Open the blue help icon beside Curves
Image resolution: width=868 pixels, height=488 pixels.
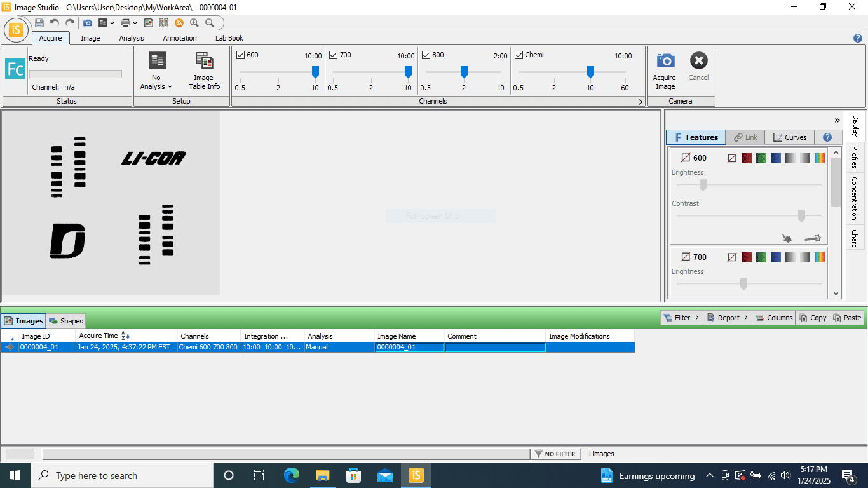tap(827, 137)
